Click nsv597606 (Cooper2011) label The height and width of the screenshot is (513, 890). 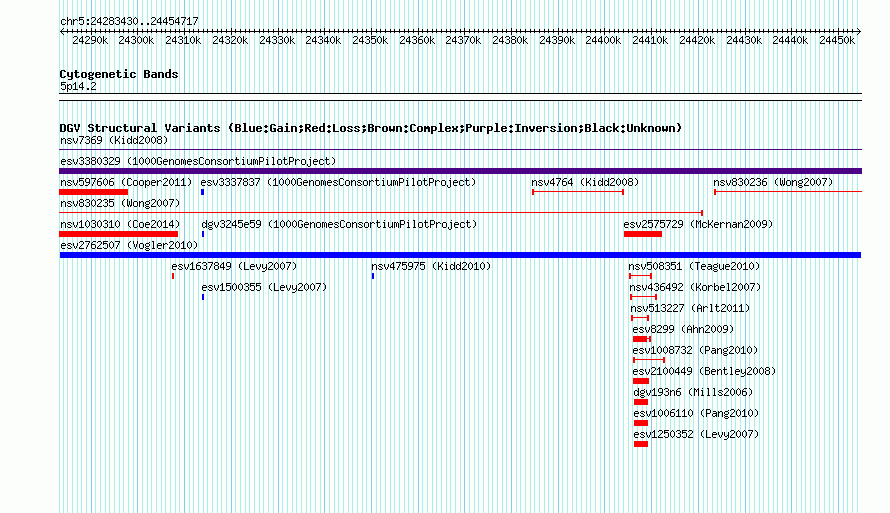pos(126,182)
